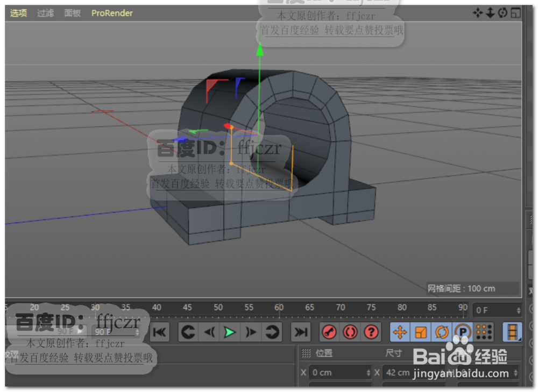
Task: Select the viewport rotate camera icon
Action: tap(502, 12)
